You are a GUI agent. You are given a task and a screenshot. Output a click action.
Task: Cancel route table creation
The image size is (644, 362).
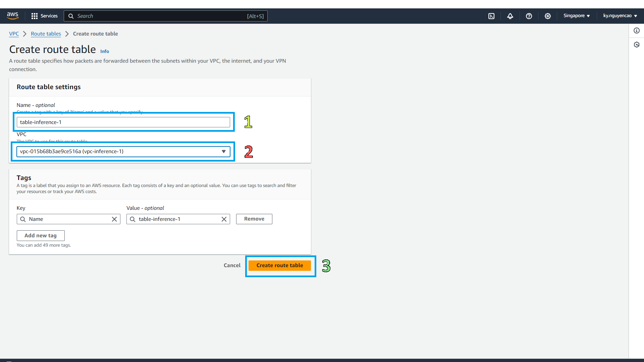pyautogui.click(x=232, y=265)
